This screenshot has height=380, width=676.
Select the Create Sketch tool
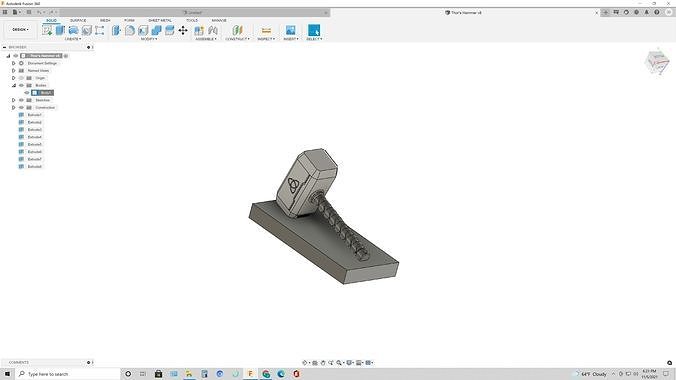(x=47, y=30)
